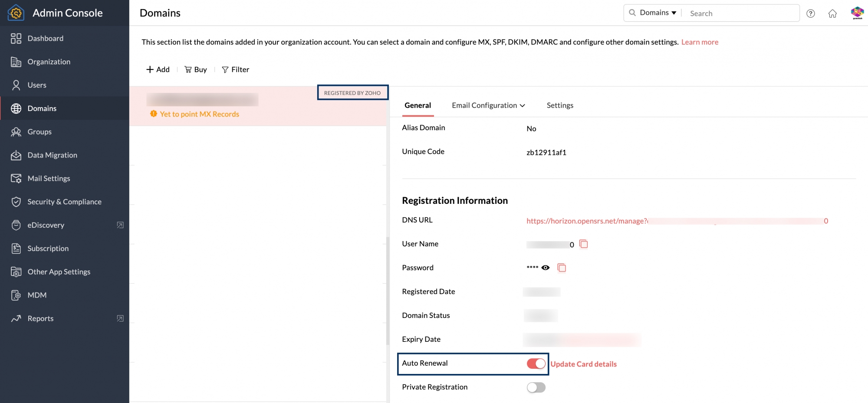
Task: Go to home via house icon
Action: click(x=832, y=13)
